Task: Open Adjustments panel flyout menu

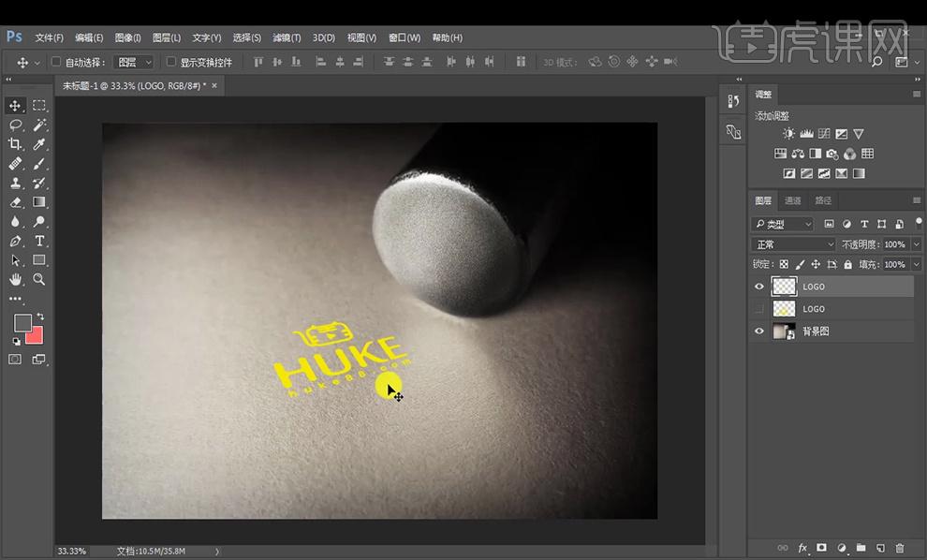Action: coord(917,94)
